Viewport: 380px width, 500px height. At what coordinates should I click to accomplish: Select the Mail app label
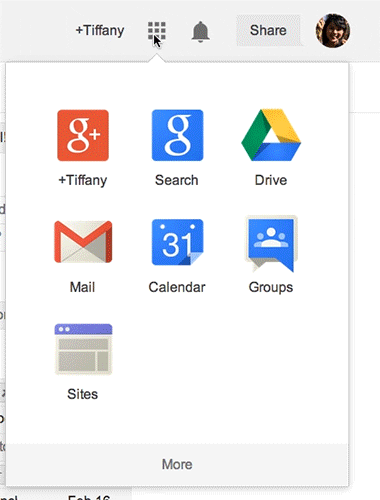(x=82, y=287)
